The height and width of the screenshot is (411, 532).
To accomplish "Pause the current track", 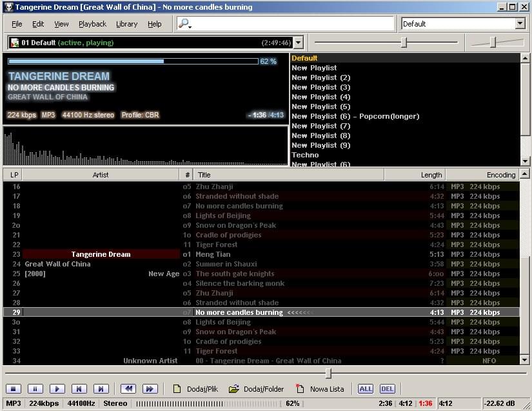I will tap(35, 388).
